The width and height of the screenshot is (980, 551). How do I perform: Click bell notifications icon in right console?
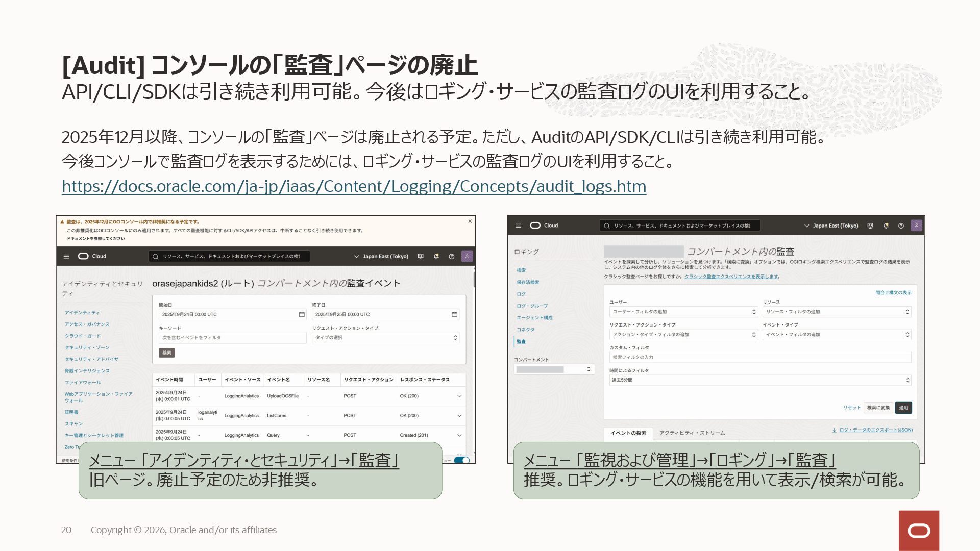click(x=886, y=226)
